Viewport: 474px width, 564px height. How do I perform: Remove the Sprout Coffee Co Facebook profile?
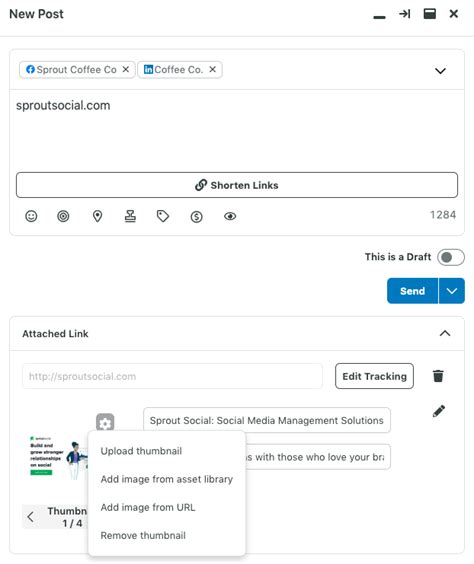[x=126, y=69]
